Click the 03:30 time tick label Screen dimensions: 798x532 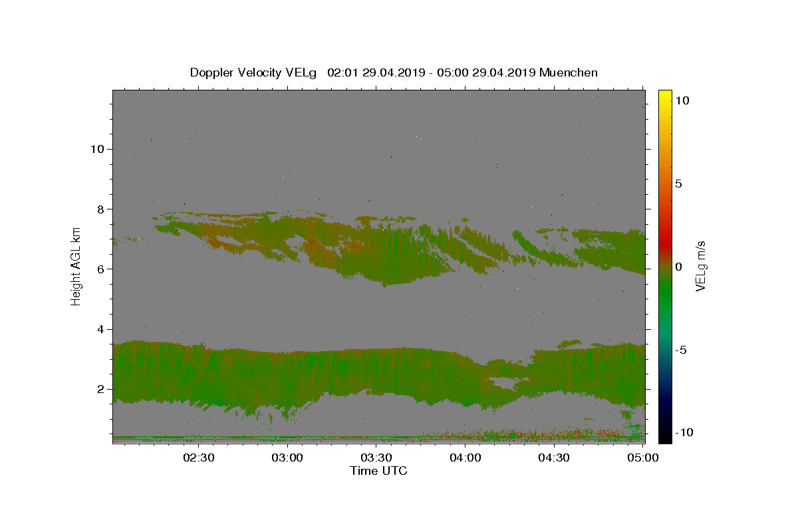[376, 458]
